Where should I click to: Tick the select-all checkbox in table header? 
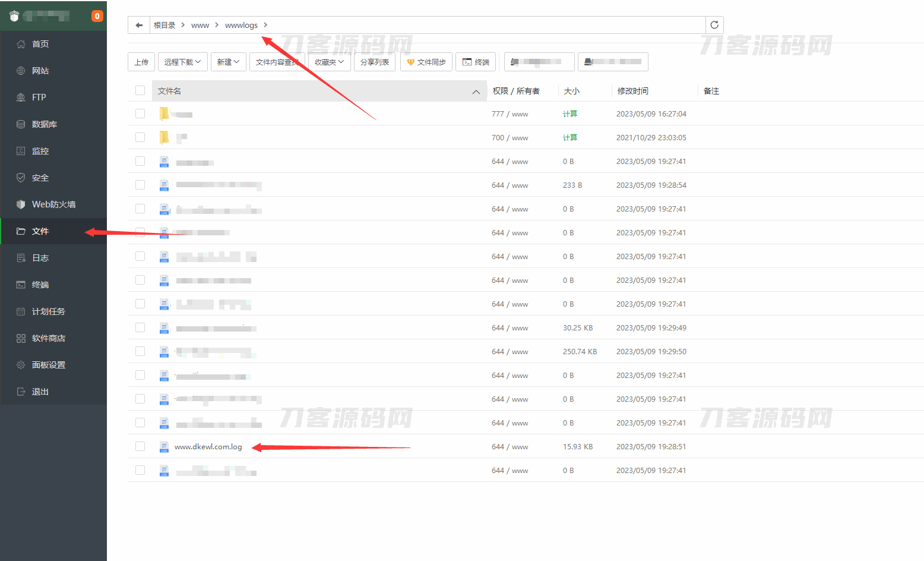(x=140, y=90)
